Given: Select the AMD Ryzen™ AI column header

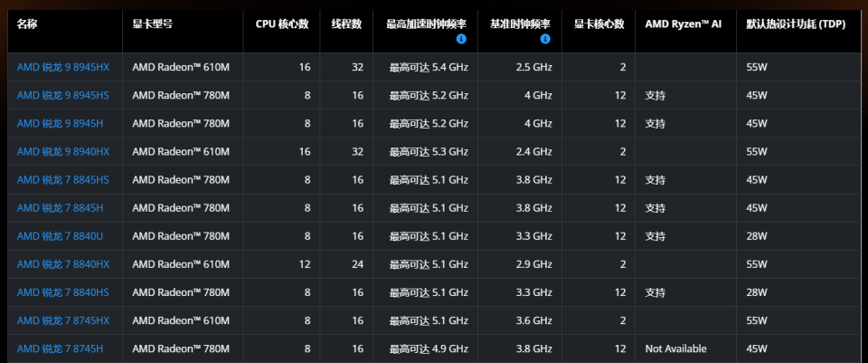Looking at the screenshot, I should (x=684, y=24).
